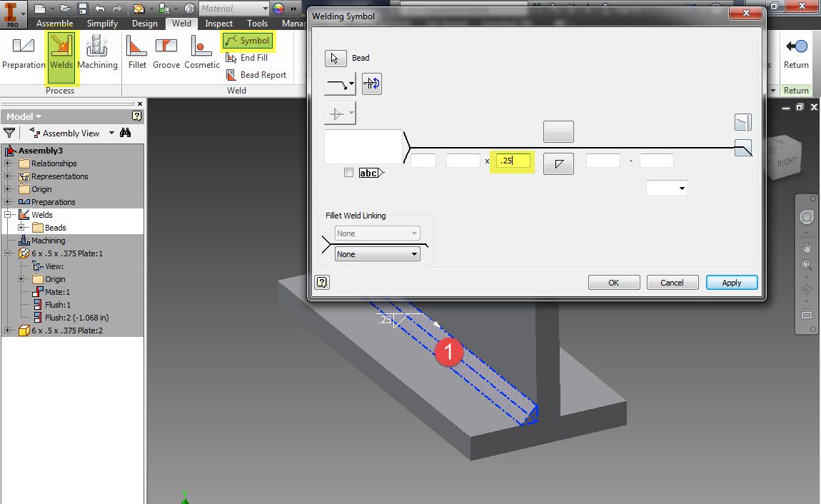This screenshot has width=821, height=504.
Task: Collapse the Welds node in browser
Action: [6, 214]
